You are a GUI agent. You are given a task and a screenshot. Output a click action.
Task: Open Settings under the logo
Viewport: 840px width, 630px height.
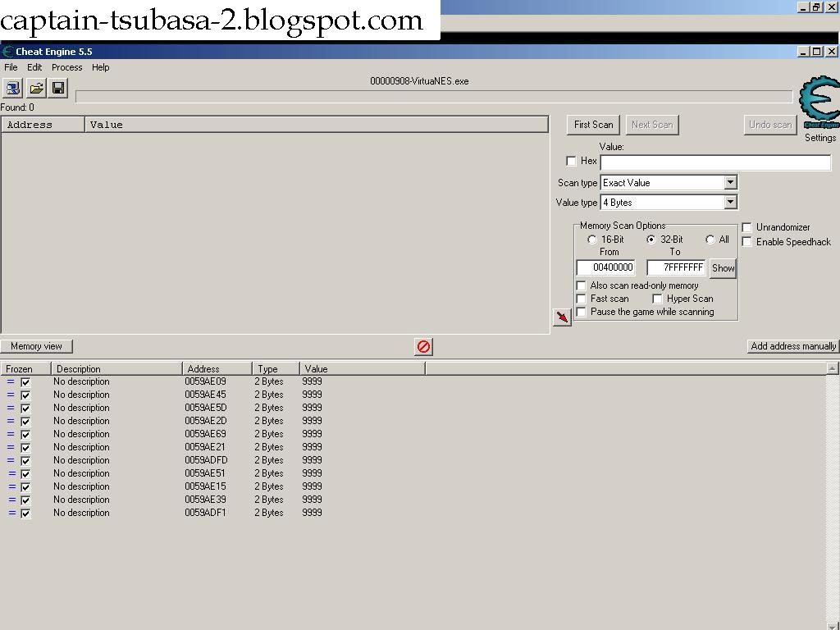point(819,138)
